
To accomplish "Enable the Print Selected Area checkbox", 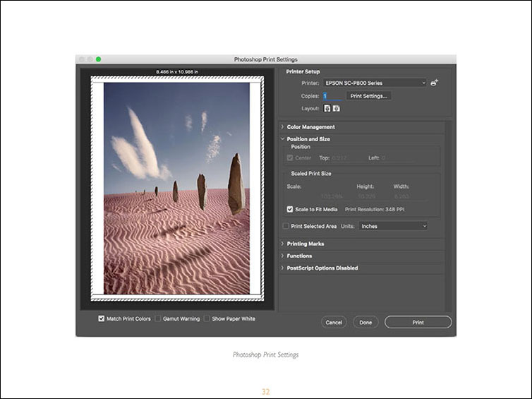I will pos(286,226).
